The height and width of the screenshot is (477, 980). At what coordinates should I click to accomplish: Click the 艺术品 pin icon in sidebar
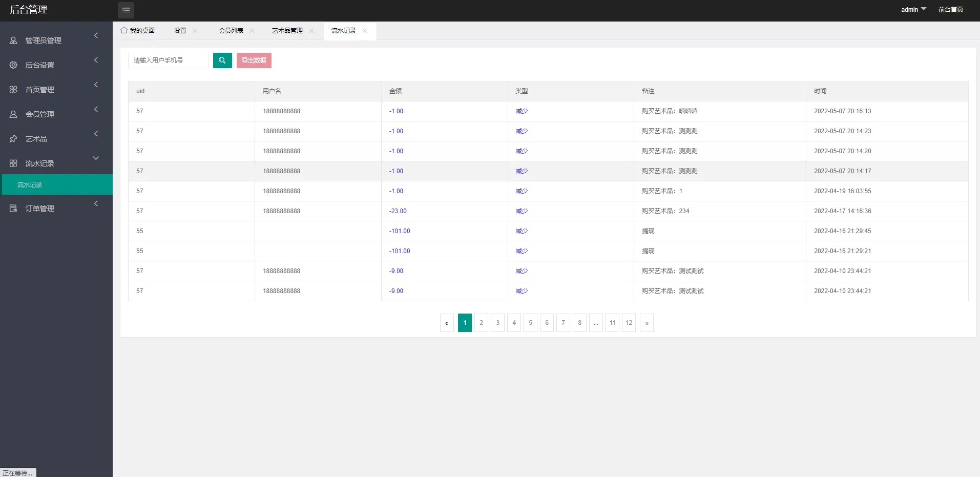tap(13, 139)
